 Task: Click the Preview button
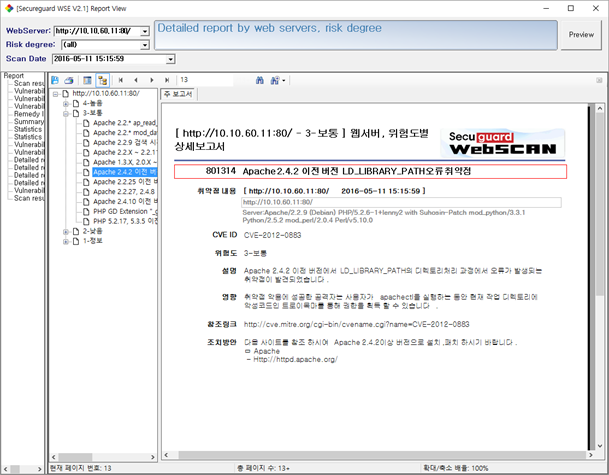click(581, 35)
